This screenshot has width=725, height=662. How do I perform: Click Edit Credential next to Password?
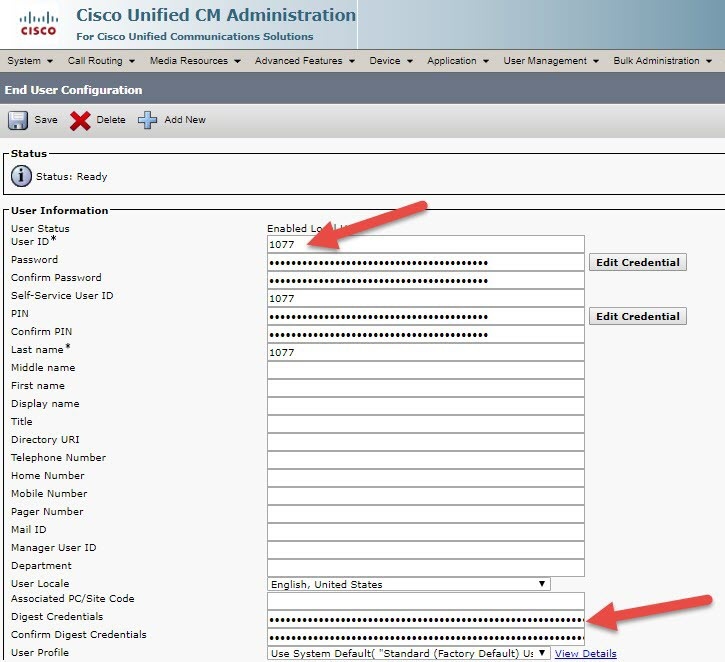(x=638, y=262)
